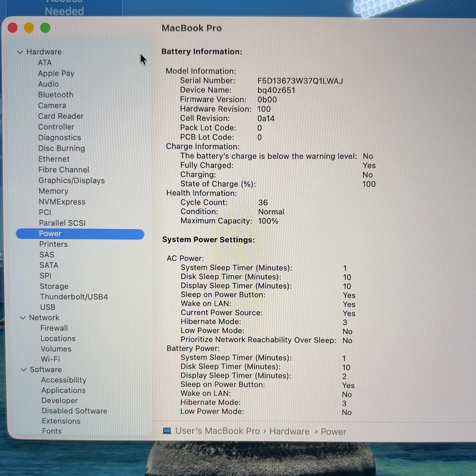Click the Software category label
Image resolution: width=476 pixels, height=476 pixels.
(46, 370)
